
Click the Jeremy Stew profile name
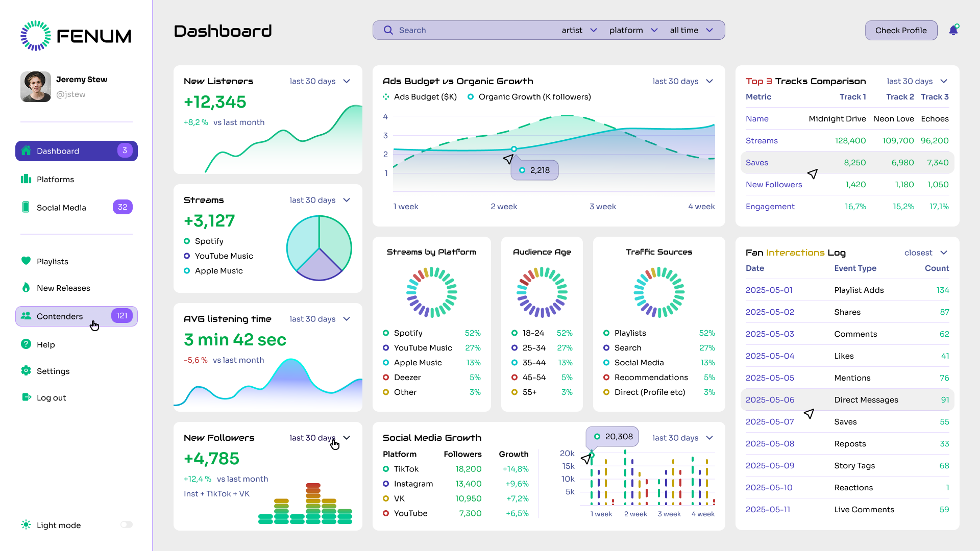click(x=82, y=80)
